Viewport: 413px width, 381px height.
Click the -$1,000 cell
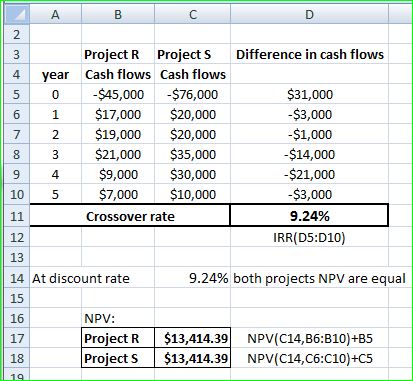[x=309, y=134]
